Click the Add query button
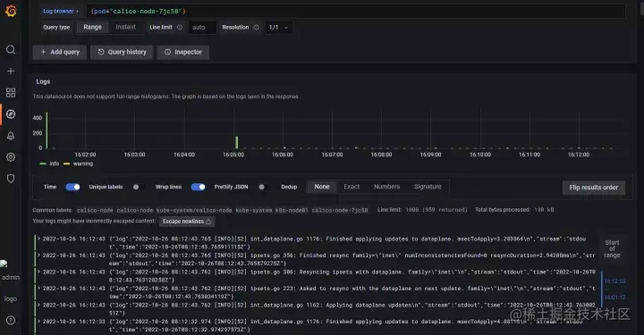Image resolution: width=644 pixels, height=335 pixels. [x=60, y=52]
